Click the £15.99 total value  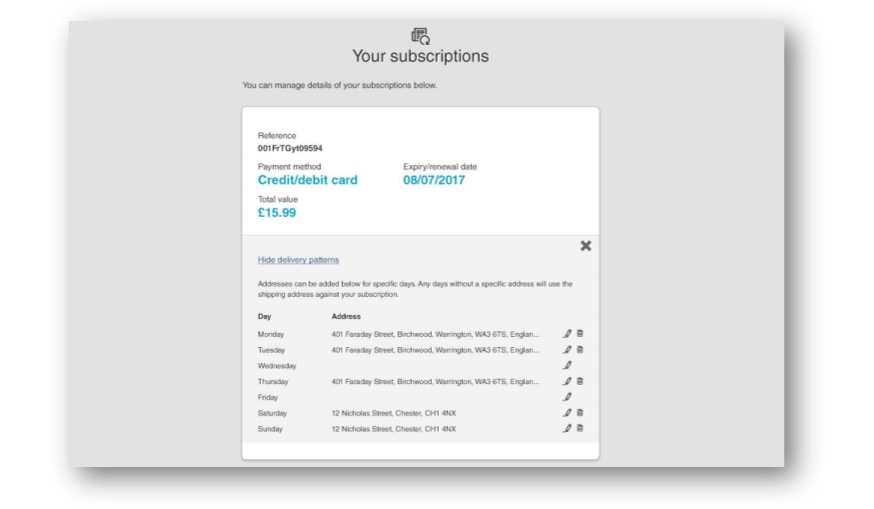277,213
